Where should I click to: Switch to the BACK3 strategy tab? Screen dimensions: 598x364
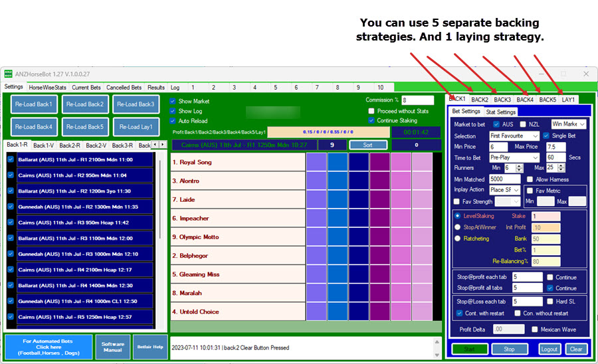(502, 100)
